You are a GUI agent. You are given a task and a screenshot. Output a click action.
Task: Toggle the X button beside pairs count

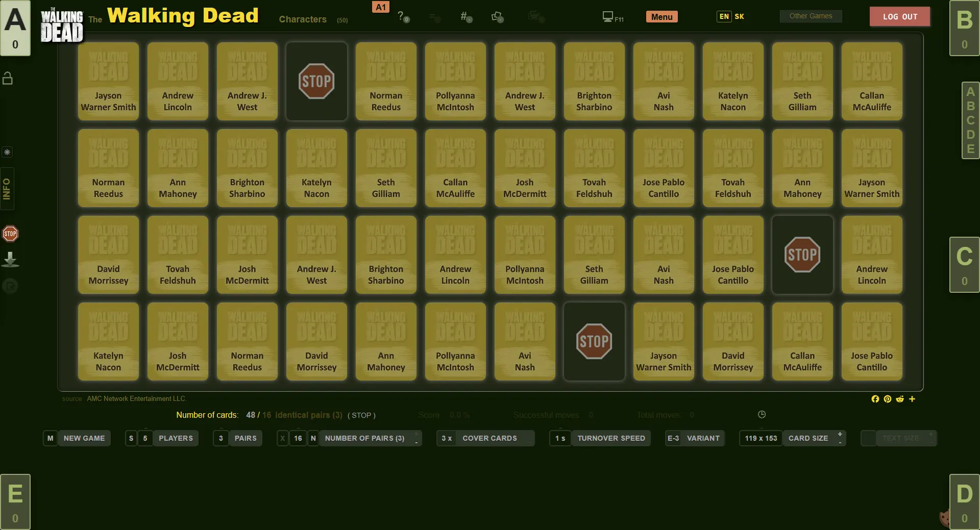pyautogui.click(x=282, y=438)
